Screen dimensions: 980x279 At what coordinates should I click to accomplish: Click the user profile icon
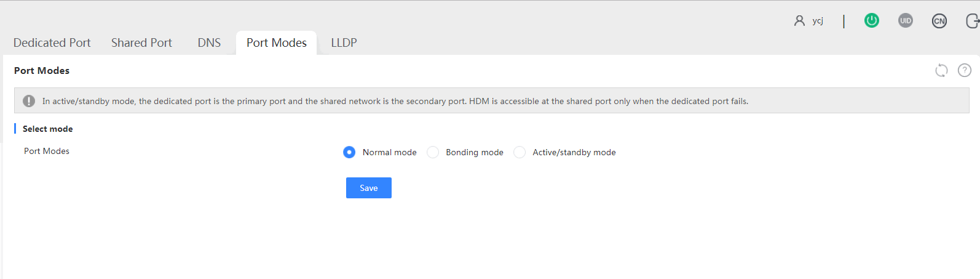(799, 20)
